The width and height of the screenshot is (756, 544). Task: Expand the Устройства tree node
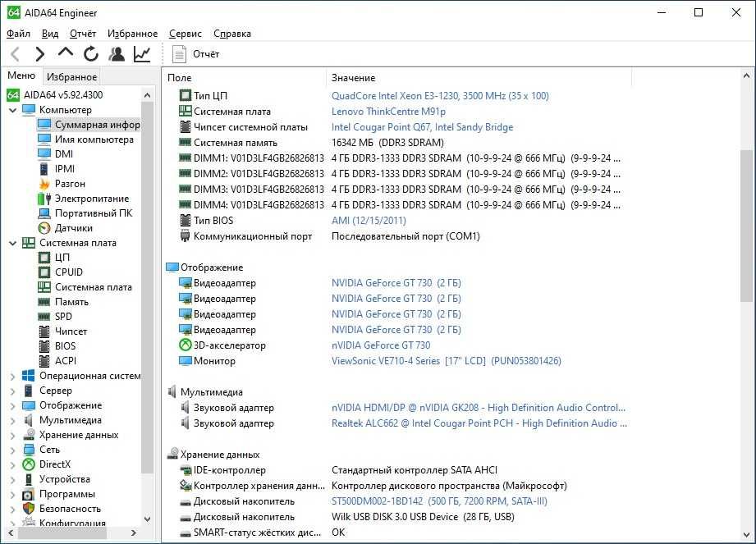13,480
